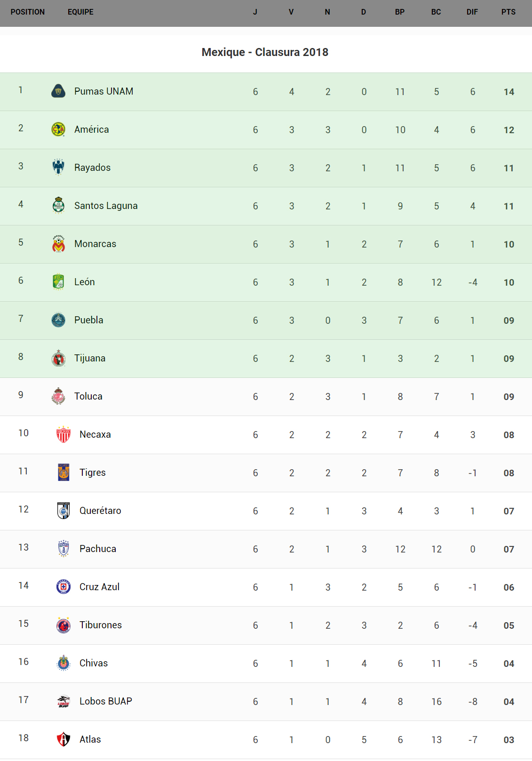Click the Chivas club badge
Screen dimensions: 532x761
[64, 663]
